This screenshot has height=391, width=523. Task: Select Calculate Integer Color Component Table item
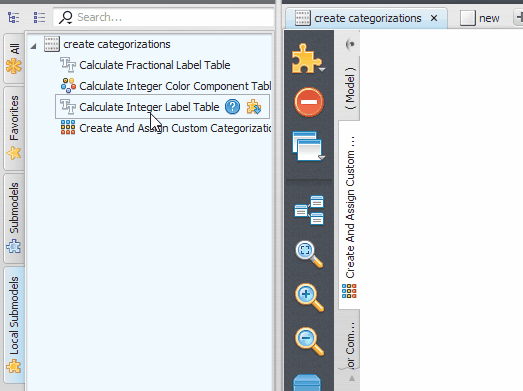(x=165, y=86)
